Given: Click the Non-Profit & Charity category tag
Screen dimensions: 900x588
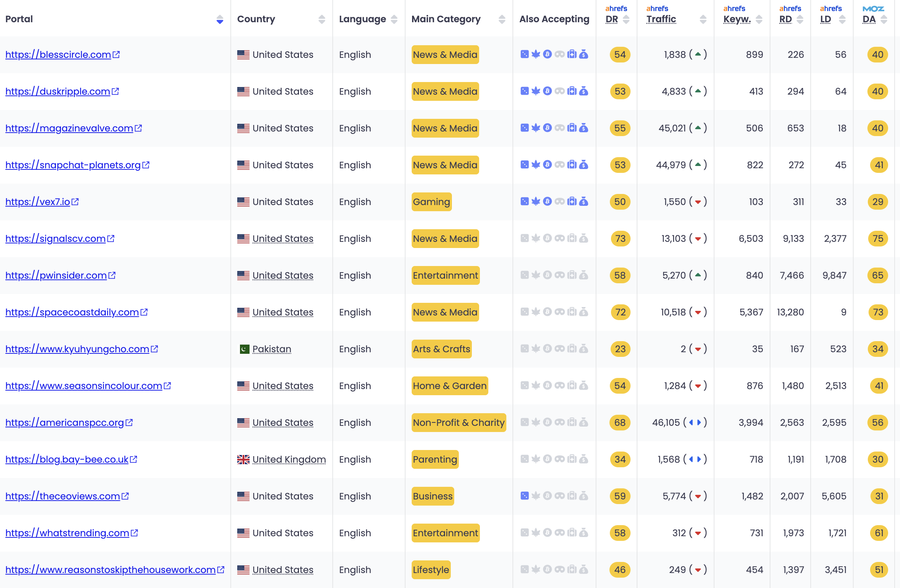Looking at the screenshot, I should tap(458, 423).
